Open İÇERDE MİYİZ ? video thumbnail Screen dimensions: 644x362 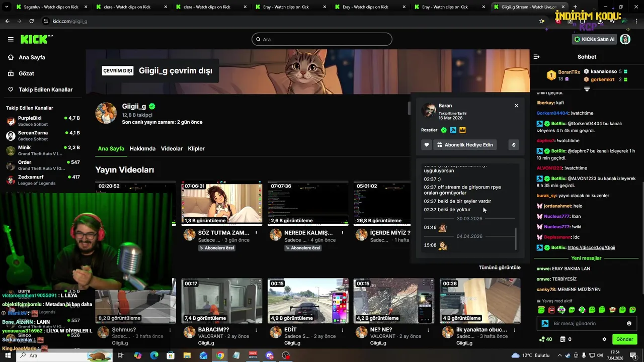pos(382,204)
